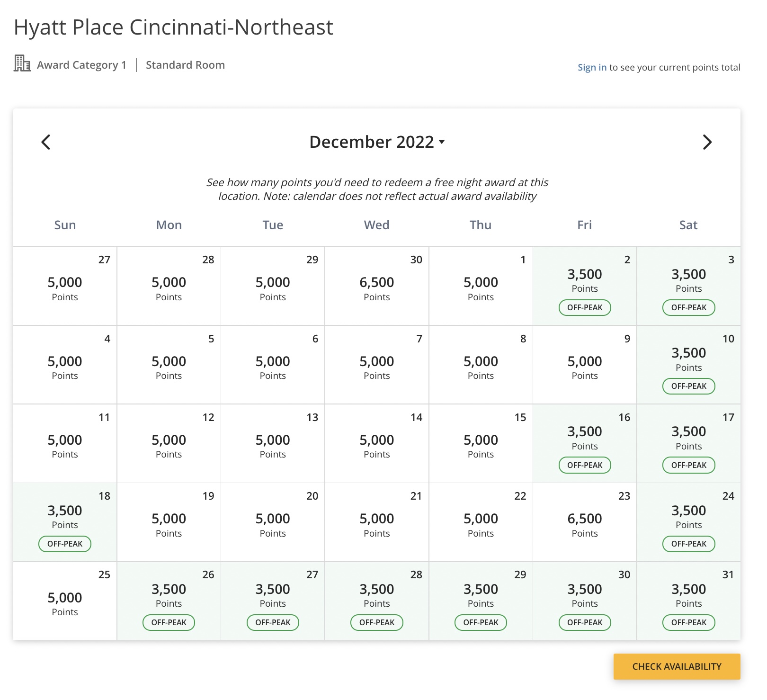Click the hotel building icon
The width and height of the screenshot is (767, 700).
tap(22, 63)
